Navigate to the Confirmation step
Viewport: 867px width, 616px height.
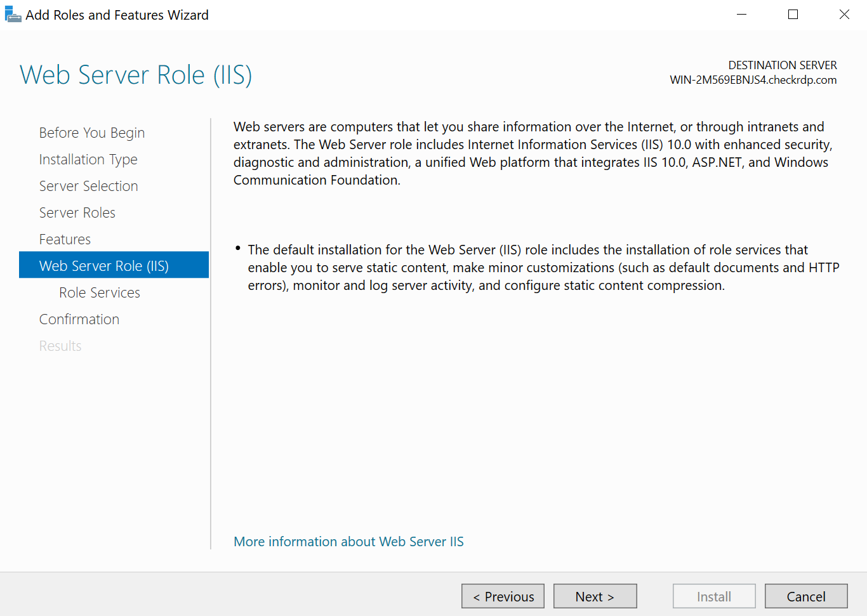[79, 319]
